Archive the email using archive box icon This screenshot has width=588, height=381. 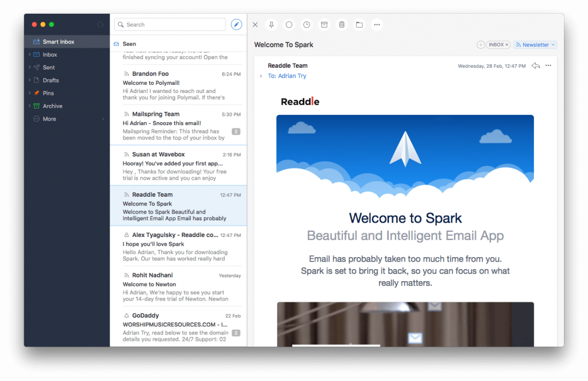point(324,25)
